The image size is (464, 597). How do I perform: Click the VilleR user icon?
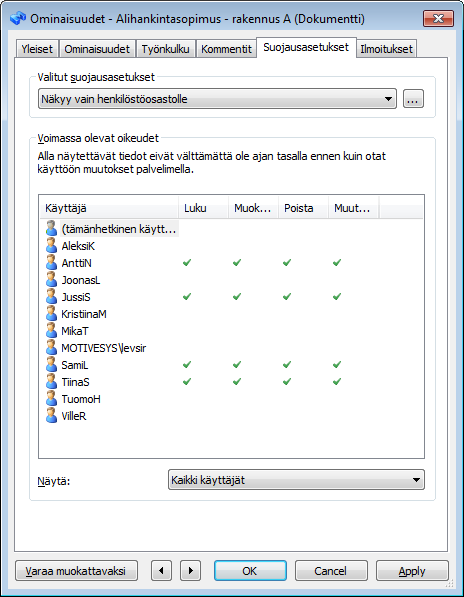(51, 415)
